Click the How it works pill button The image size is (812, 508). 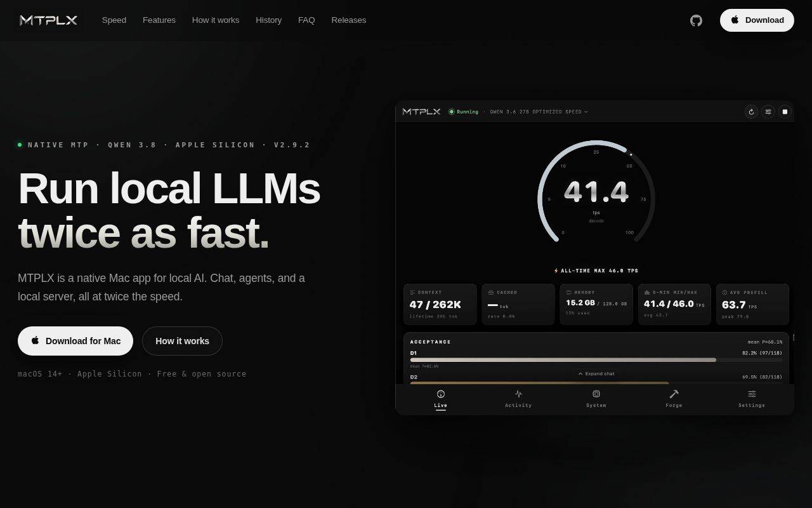[182, 341]
